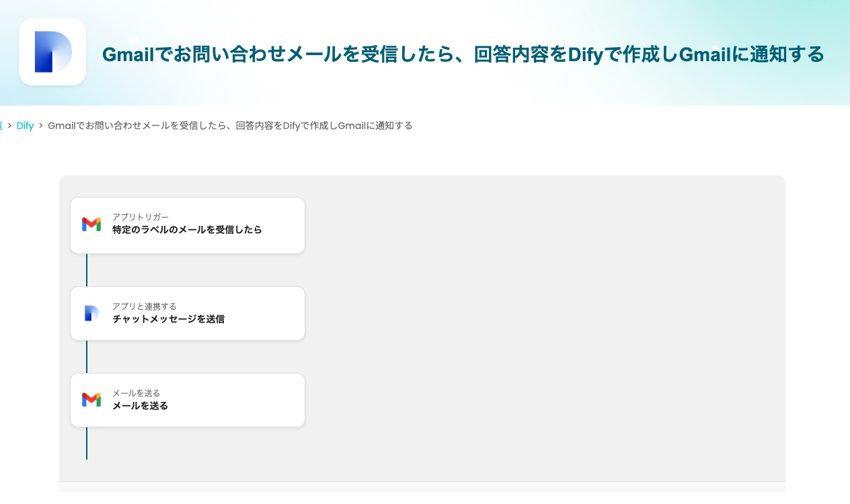Click the Dify icon in chat message step
850x504 pixels.
tap(91, 313)
